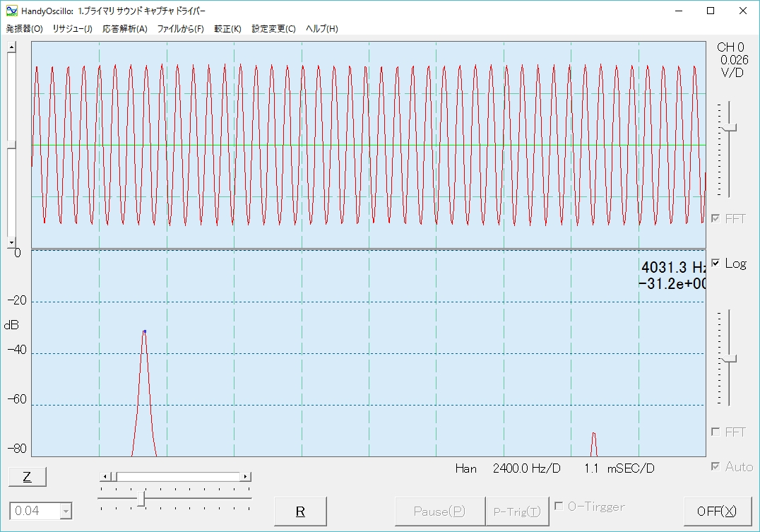This screenshot has height=532, width=760.
Task: Close the HandyOscillo window
Action: click(x=742, y=11)
